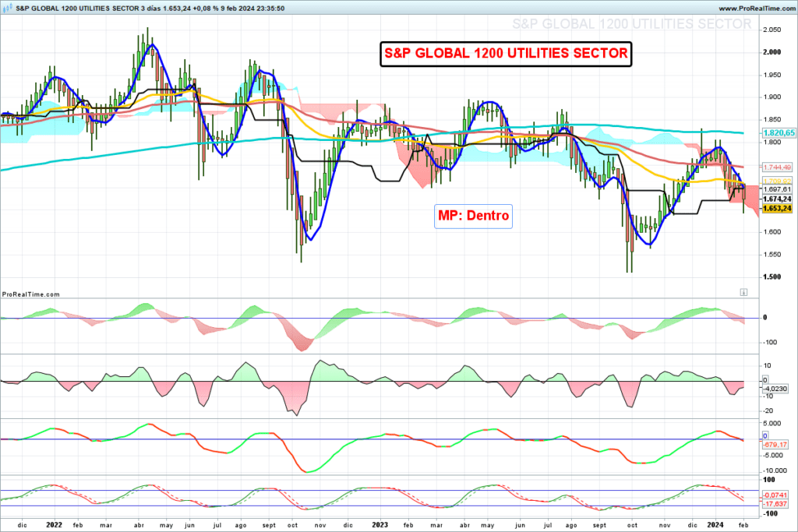Screen dimensions: 798x532
Task: Click the -10.000 indicator axis tick
Action: tap(774, 471)
